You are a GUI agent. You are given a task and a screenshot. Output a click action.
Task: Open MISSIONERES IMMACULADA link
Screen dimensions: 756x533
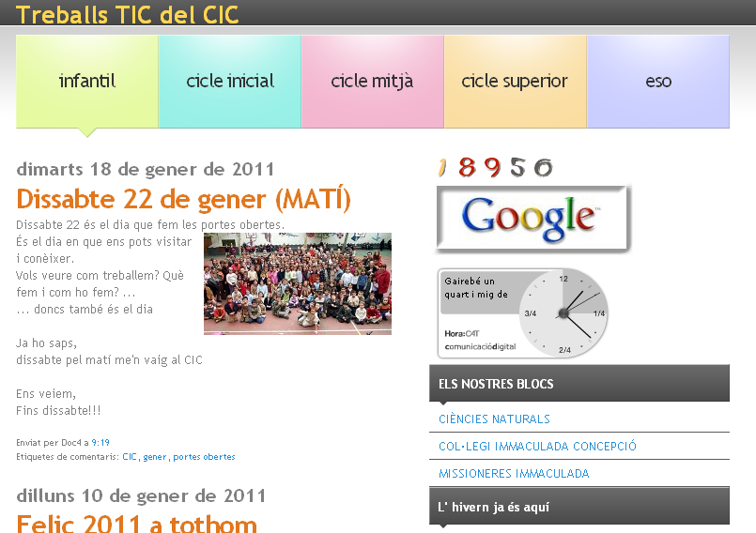(x=514, y=474)
